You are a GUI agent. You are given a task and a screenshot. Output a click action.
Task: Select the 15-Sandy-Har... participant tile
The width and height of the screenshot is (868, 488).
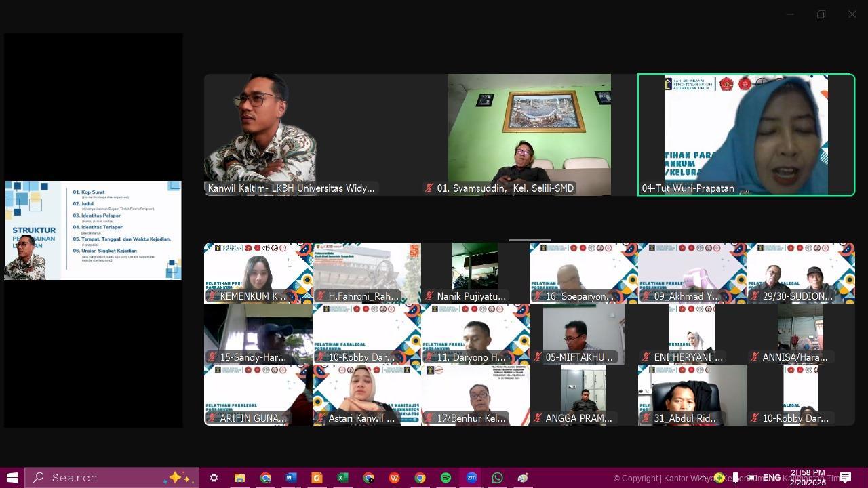[258, 334]
